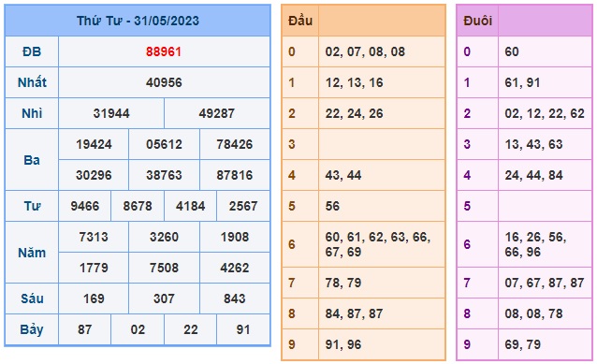Click the Nhì prize number 49287

(217, 113)
